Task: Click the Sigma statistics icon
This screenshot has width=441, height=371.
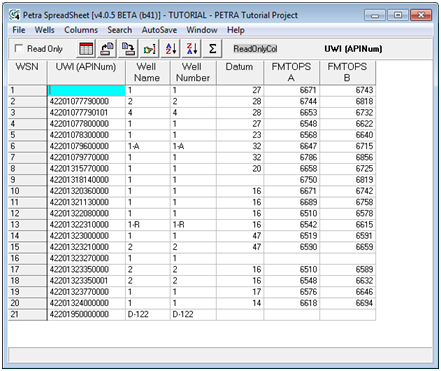Action: [212, 49]
